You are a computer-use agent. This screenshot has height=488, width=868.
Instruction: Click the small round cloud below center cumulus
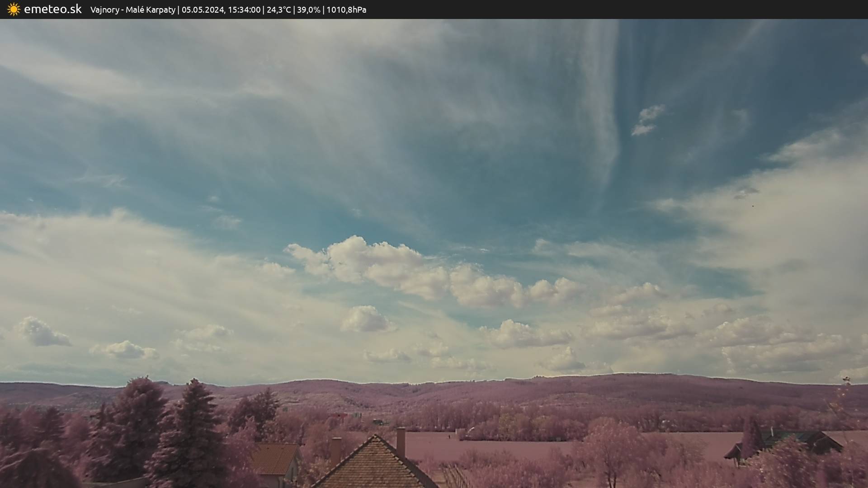tap(365, 319)
